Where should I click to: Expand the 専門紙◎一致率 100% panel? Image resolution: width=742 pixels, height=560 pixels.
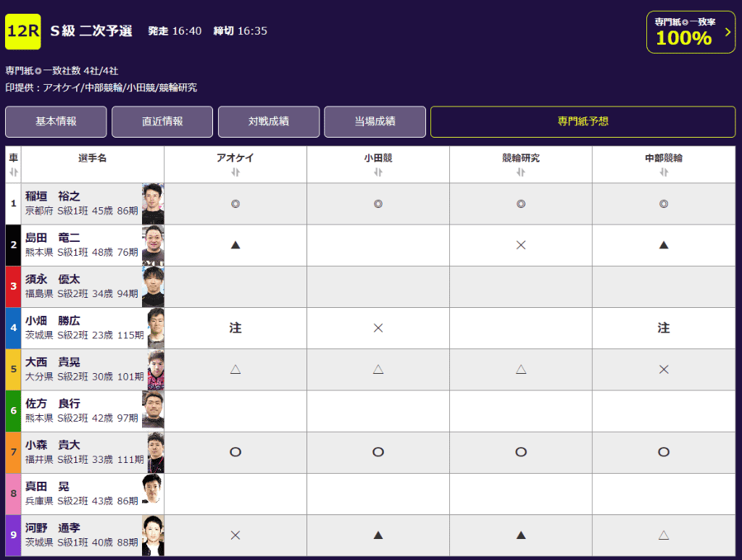click(x=690, y=32)
